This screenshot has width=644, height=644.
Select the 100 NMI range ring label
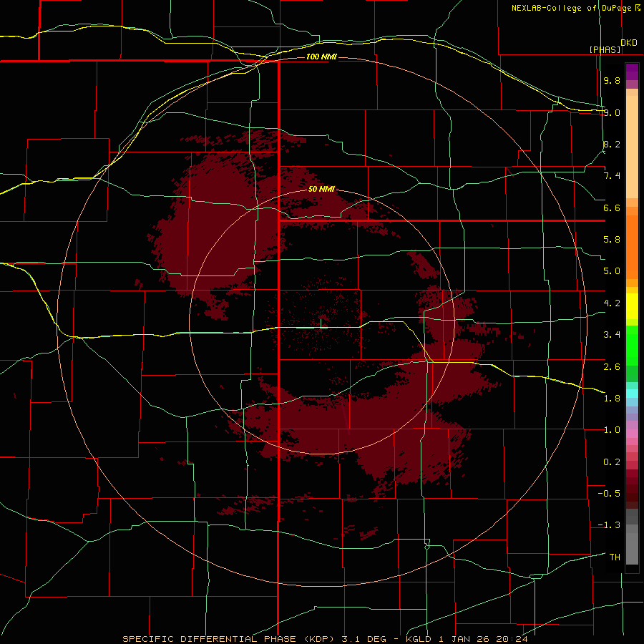point(321,57)
